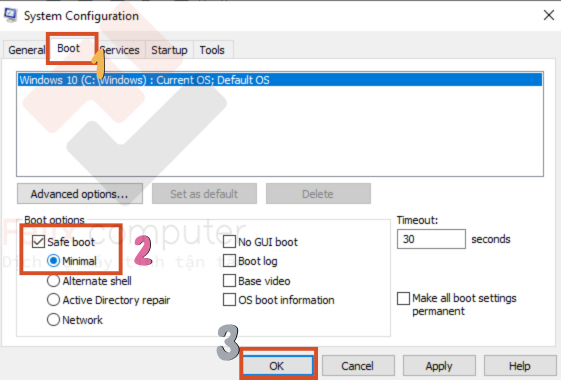Click the Timeout seconds input field
561x380 pixels.
pos(431,239)
